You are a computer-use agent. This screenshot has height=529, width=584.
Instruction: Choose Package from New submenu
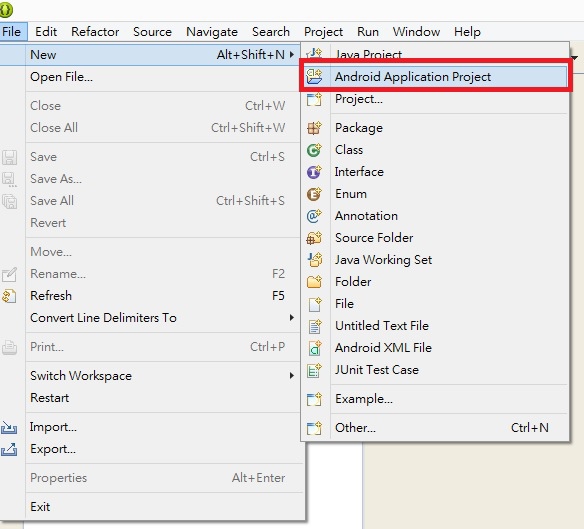[x=435, y=128]
